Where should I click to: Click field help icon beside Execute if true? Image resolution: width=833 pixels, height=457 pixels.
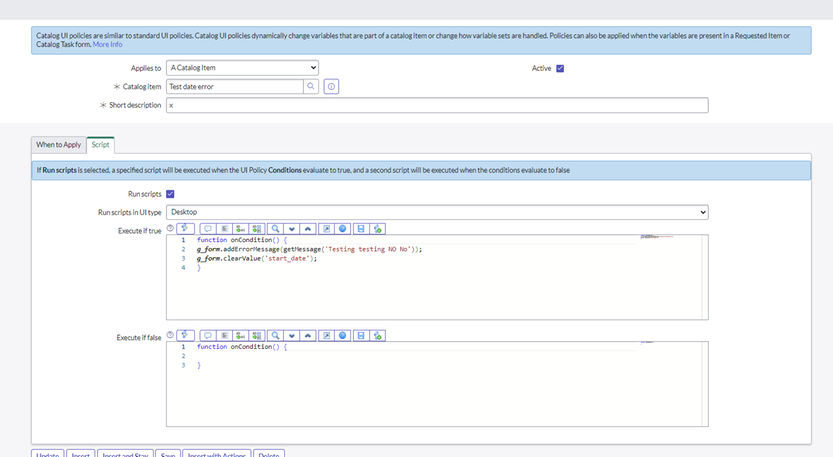(x=170, y=228)
